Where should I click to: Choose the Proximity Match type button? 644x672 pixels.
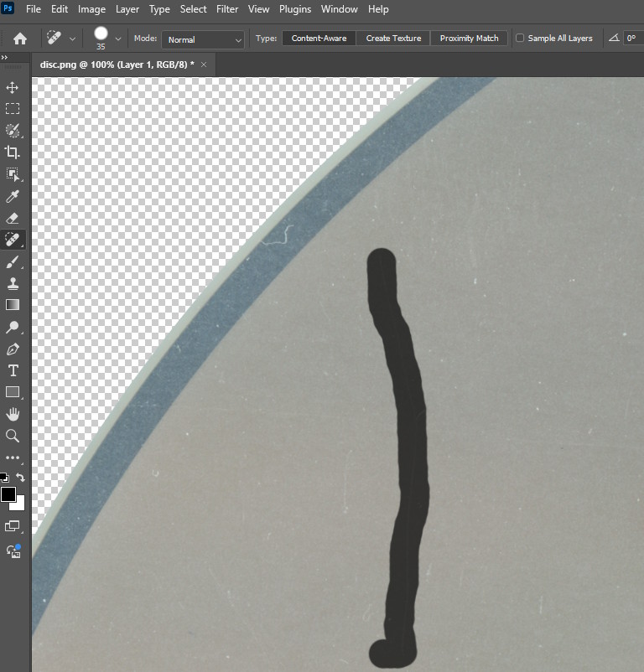469,39
